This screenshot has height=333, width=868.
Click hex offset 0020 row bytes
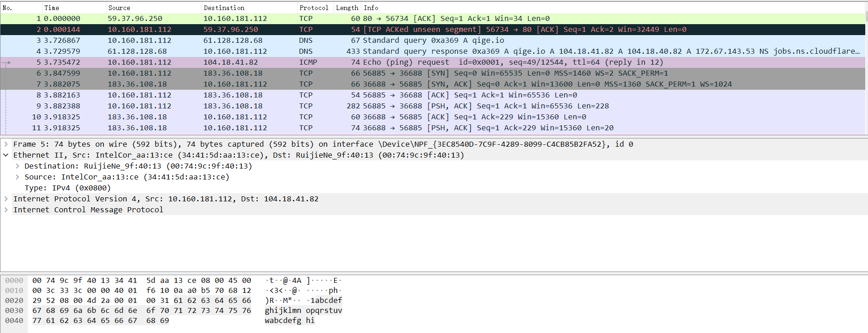point(142,301)
